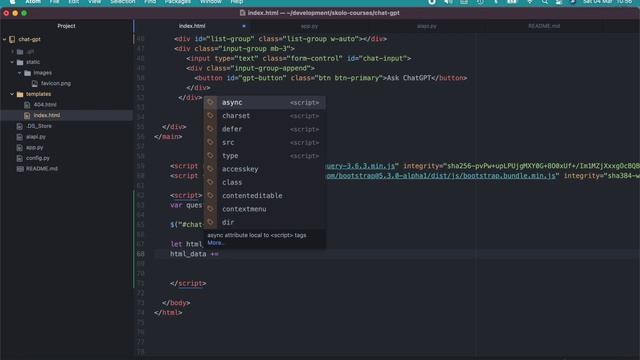Open Spotlight search in the menu bar
The height and width of the screenshot is (360, 640).
click(x=545, y=2)
